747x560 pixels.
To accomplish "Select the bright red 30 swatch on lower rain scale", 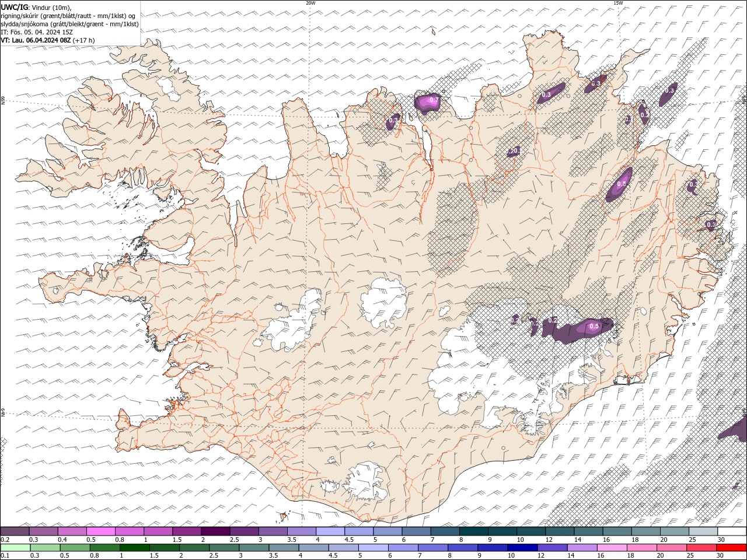I will click(731, 548).
